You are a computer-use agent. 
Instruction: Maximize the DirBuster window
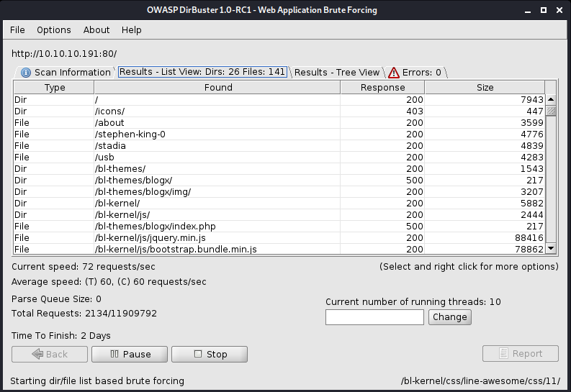[544, 10]
